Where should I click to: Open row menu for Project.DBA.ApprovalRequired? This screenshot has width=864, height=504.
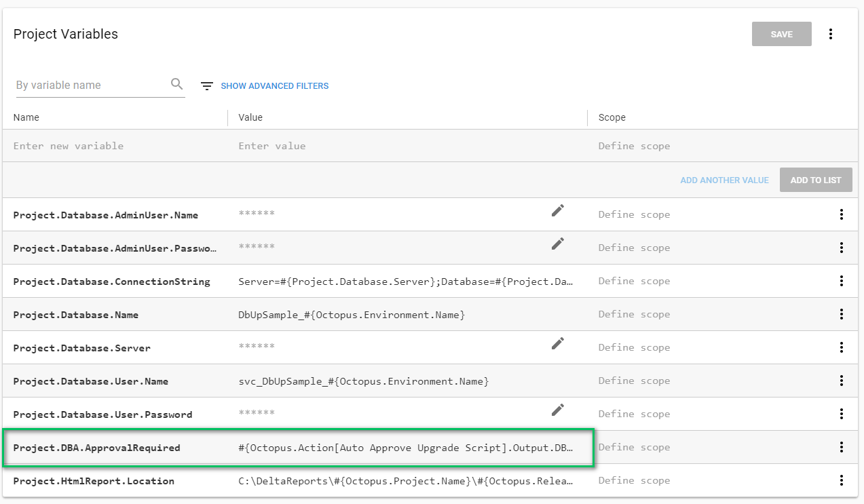tap(841, 447)
